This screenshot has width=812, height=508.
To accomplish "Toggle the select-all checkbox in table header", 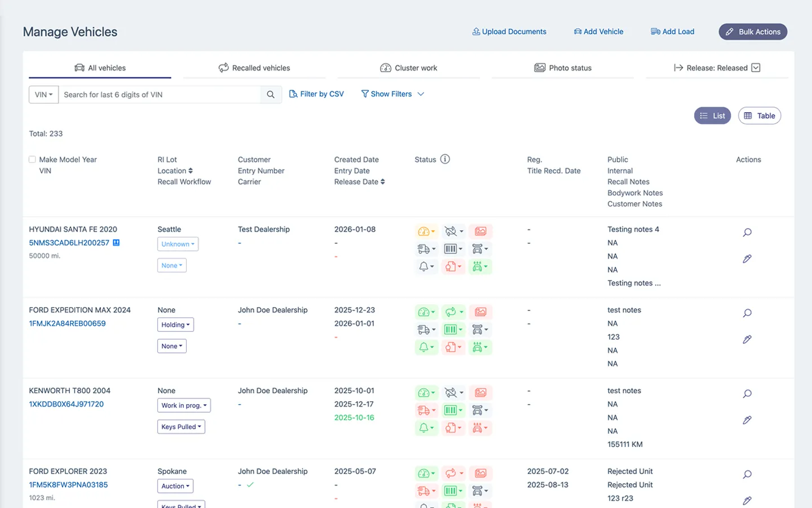I will [32, 160].
